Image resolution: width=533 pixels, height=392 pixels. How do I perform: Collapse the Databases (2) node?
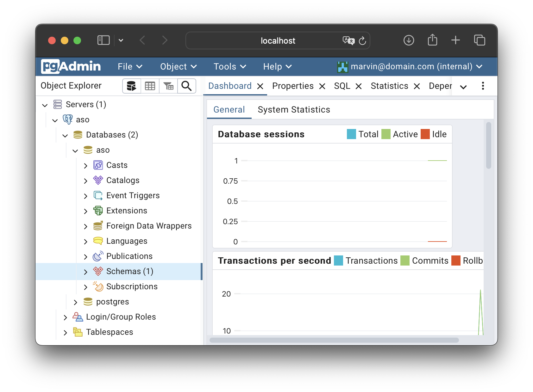[x=65, y=135]
